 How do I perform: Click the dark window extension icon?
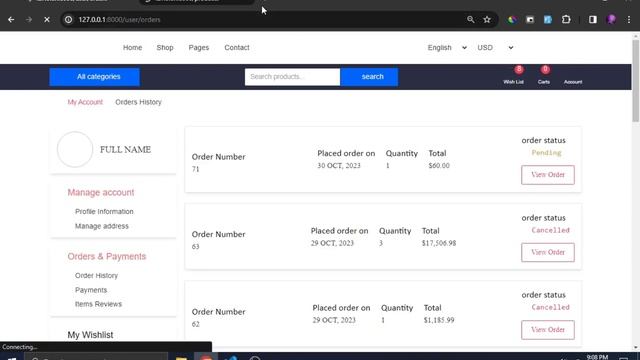click(x=530, y=20)
